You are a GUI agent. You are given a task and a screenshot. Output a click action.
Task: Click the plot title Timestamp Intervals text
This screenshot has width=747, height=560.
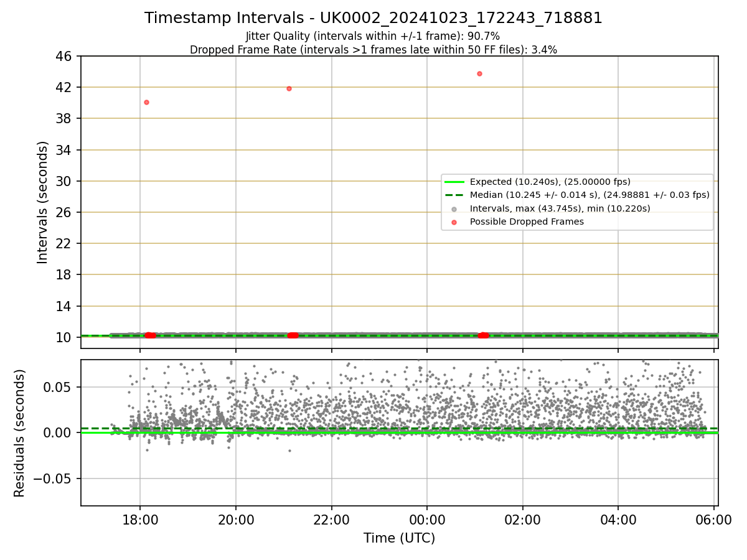coord(373,18)
